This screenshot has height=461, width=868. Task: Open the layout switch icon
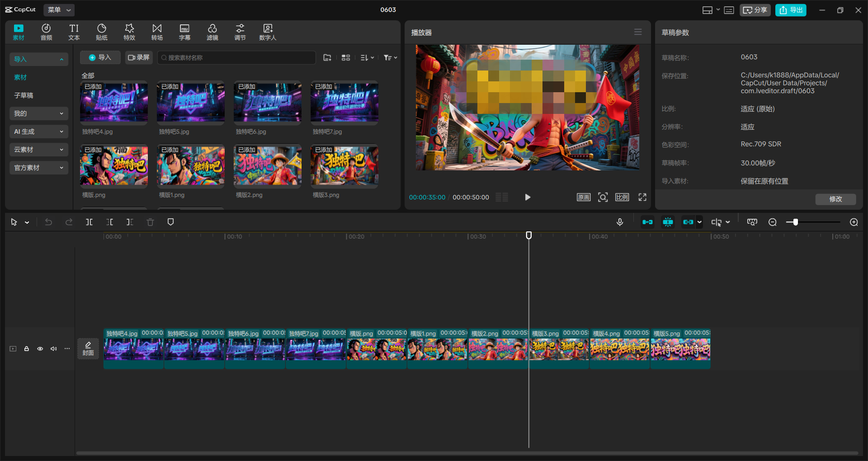click(x=708, y=10)
